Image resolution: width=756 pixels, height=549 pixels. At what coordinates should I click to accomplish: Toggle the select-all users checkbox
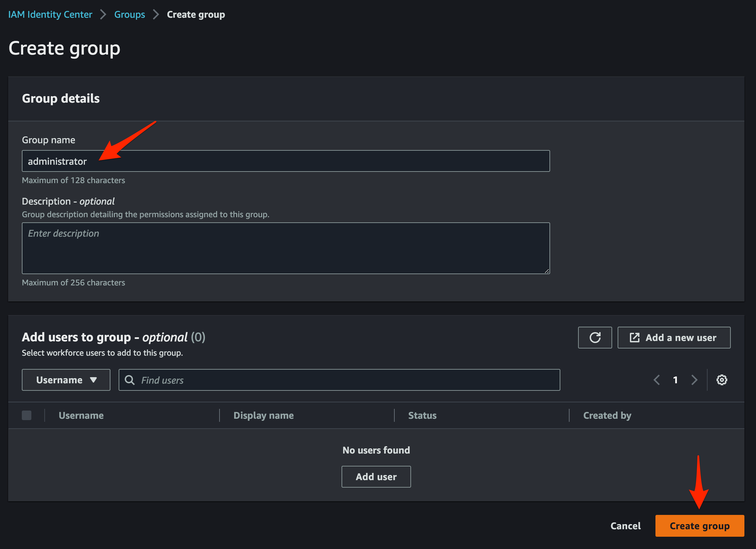tap(27, 415)
